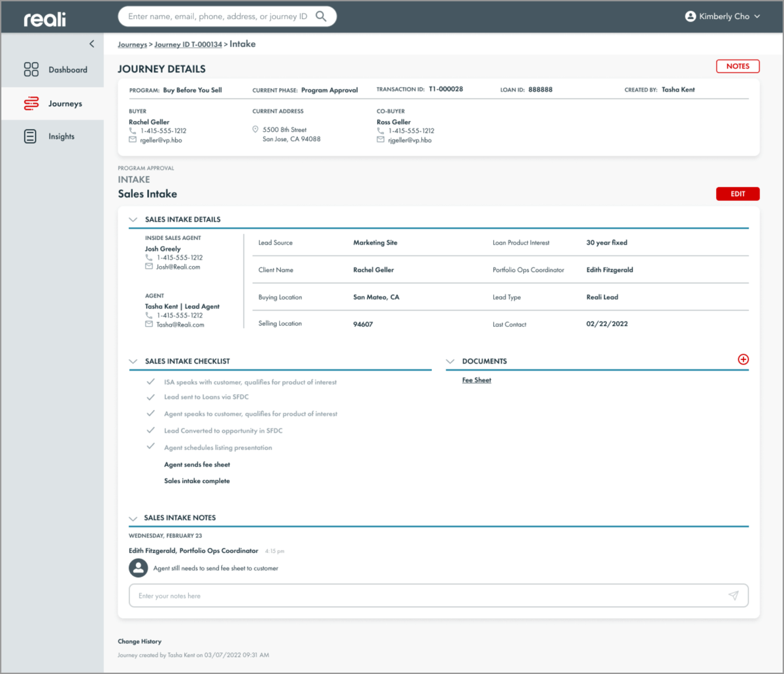Viewport: 784px width, 674px height.
Task: Click the 'Enter your notes here' field
Action: 438,596
